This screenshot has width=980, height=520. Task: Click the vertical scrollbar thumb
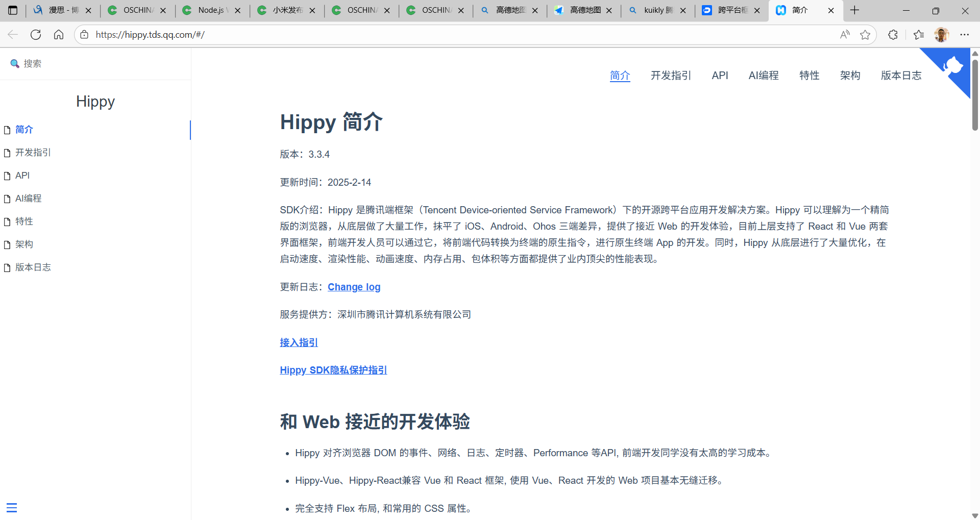[975, 94]
